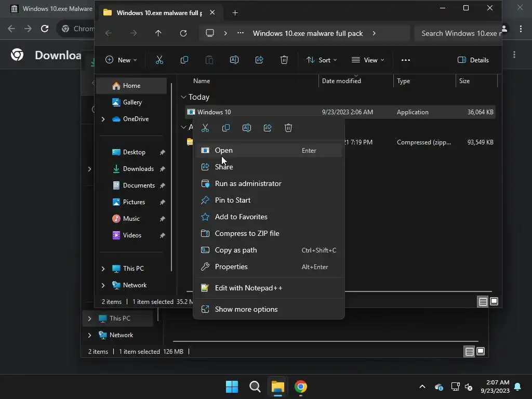Open the Sort dropdown menu

[x=322, y=60]
